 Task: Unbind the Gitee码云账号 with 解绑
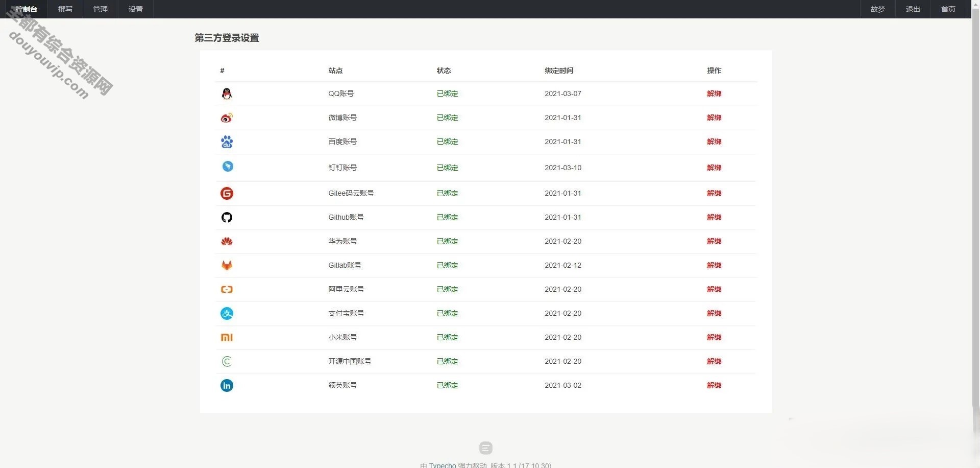click(x=714, y=193)
